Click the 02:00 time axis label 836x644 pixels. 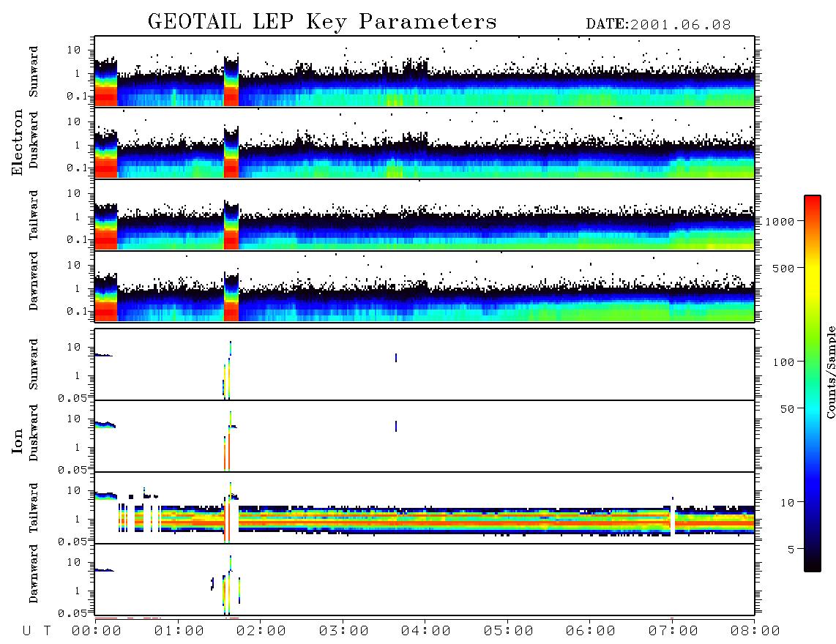261,632
